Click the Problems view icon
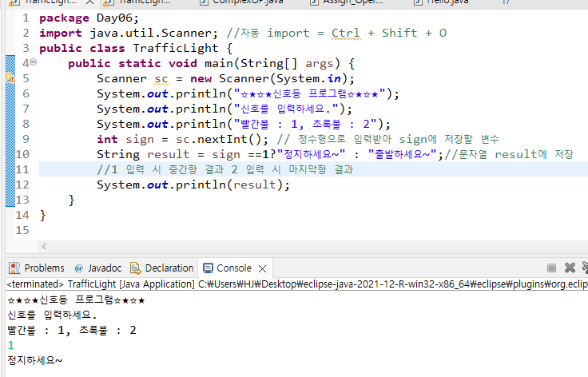Image resolution: width=588 pixels, height=377 pixels. (14, 268)
